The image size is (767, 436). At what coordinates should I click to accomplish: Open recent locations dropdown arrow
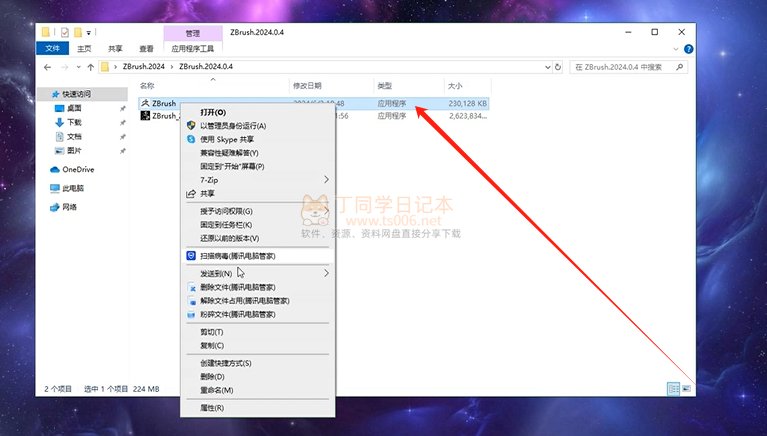click(78, 67)
